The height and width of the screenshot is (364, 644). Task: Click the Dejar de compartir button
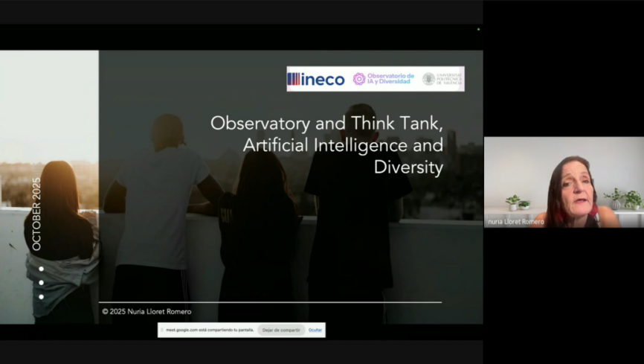281,330
